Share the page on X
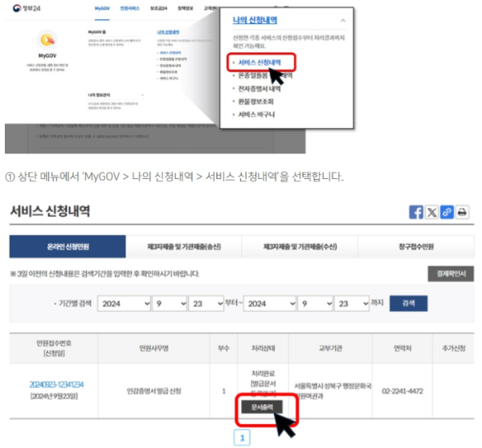The height and width of the screenshot is (448, 482). pyautogui.click(x=431, y=212)
